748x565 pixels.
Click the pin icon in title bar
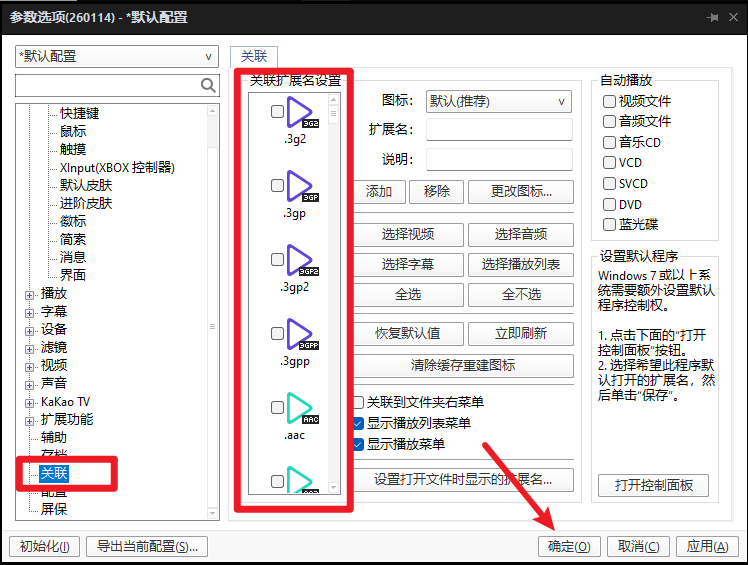[x=713, y=18]
